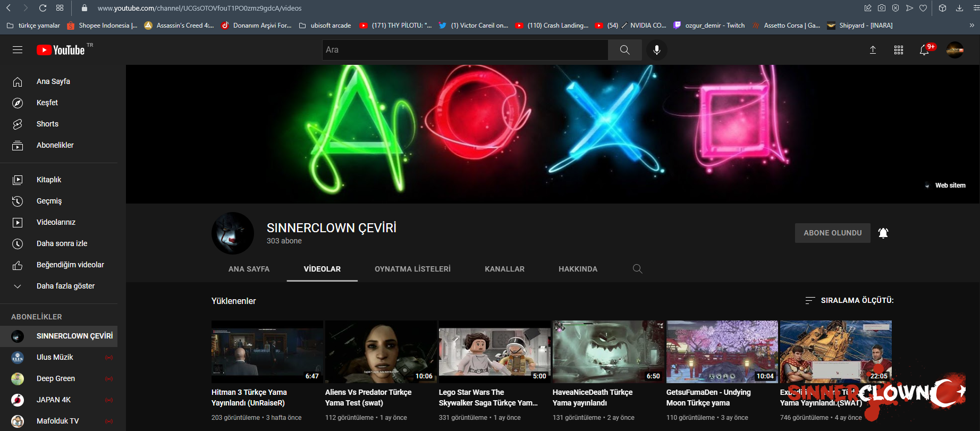This screenshot has height=431, width=980.
Task: Open the account avatar menu
Action: point(955,50)
